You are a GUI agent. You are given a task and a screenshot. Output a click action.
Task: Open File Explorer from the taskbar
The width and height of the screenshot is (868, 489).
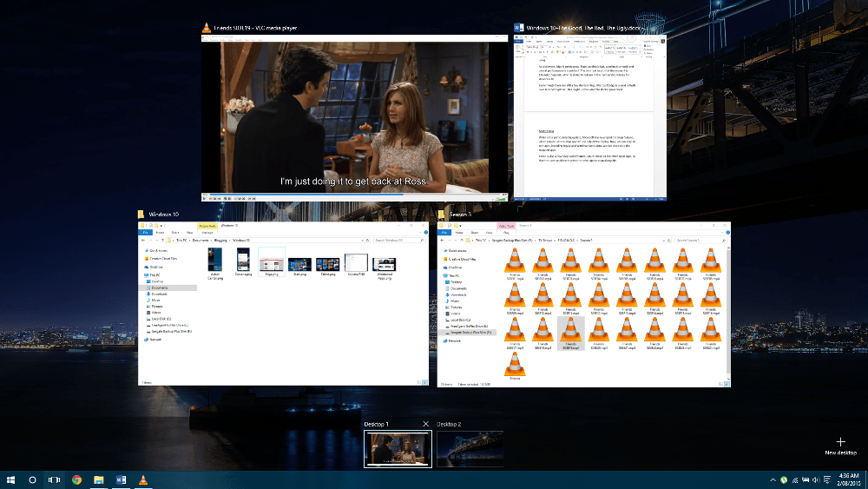pos(99,480)
